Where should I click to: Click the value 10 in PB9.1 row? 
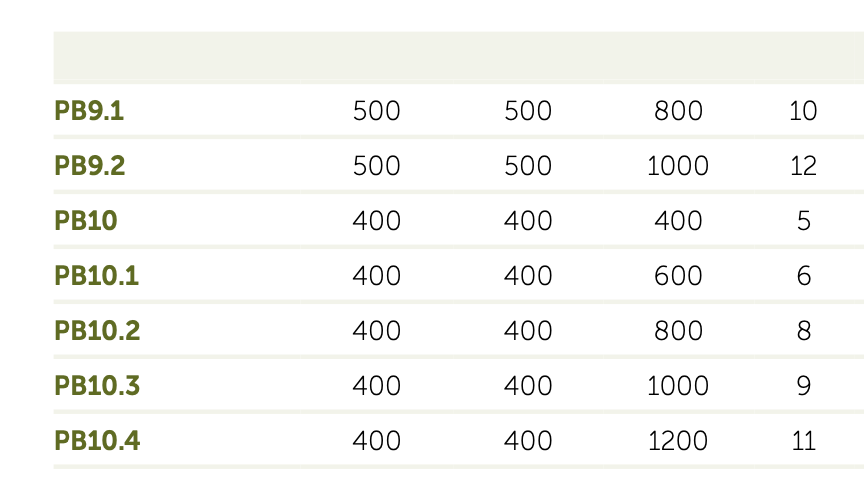(x=803, y=110)
